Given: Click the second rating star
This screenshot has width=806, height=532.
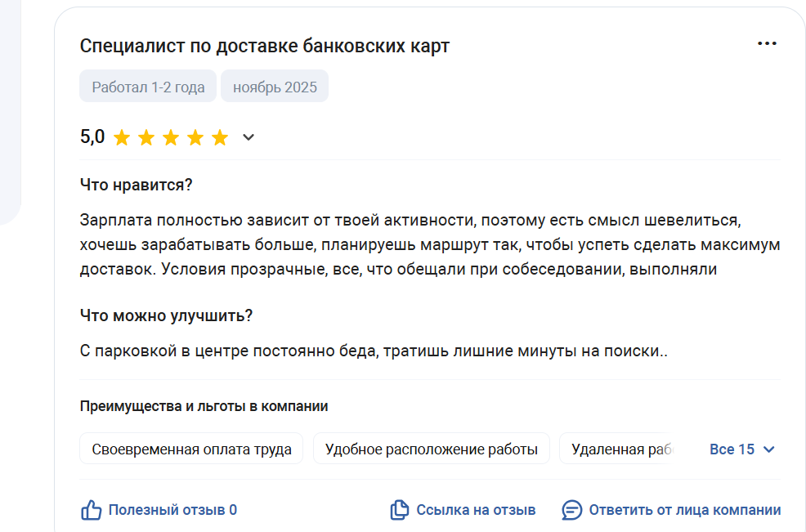Looking at the screenshot, I should click(146, 137).
